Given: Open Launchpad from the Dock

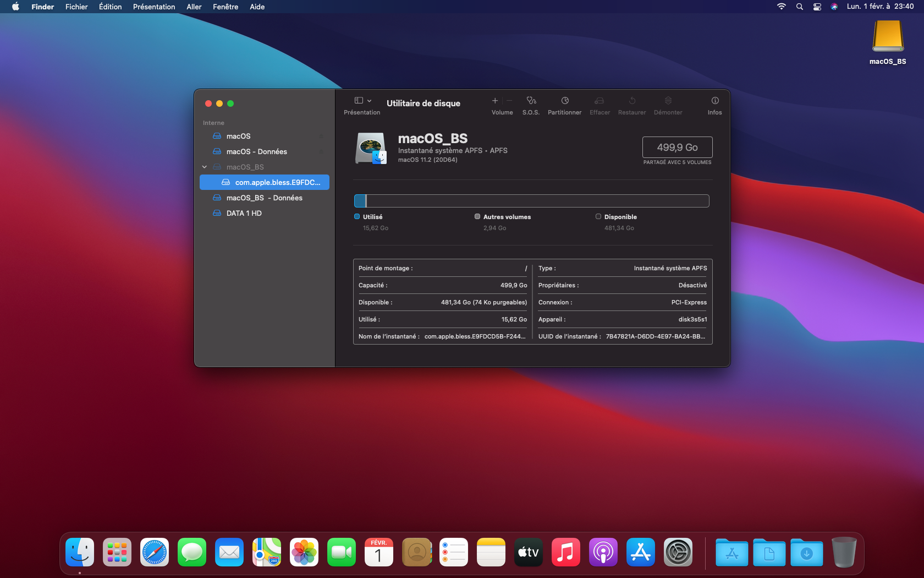Looking at the screenshot, I should point(117,552).
